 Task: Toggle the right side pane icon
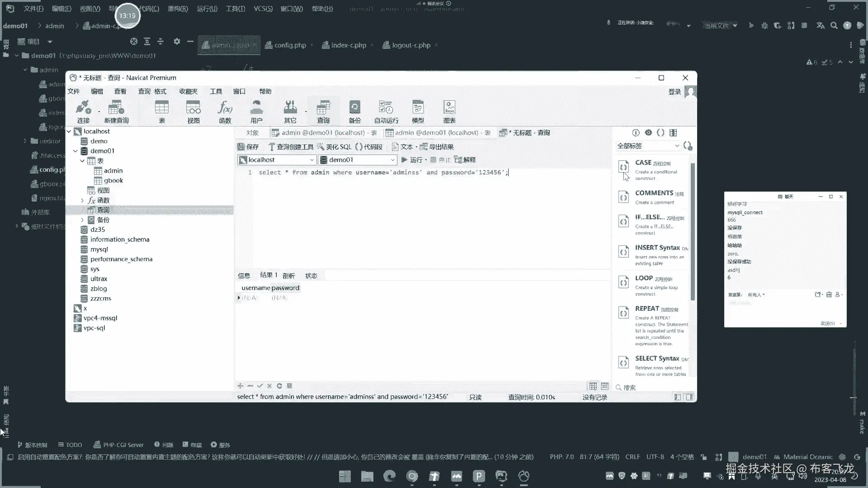pos(689,397)
